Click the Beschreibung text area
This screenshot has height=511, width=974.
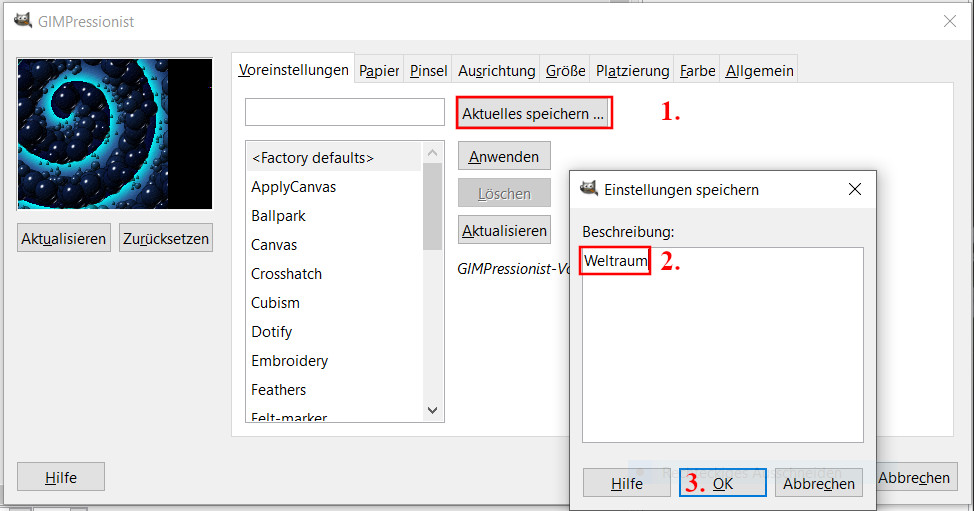[722, 350]
